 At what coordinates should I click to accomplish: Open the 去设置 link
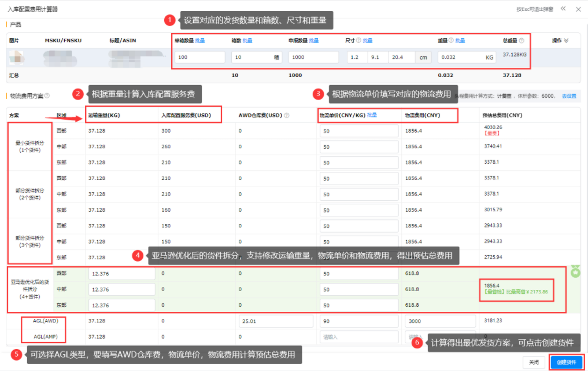(569, 96)
